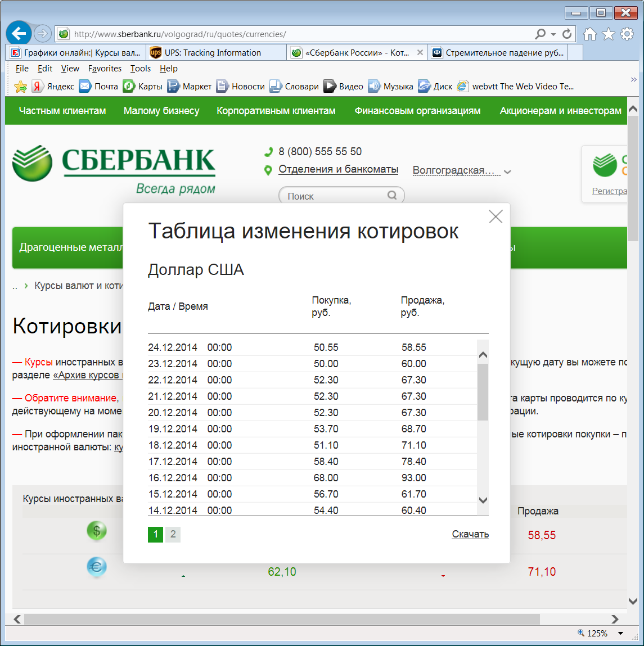Open Почта bookmark
The width and height of the screenshot is (644, 646).
click(98, 87)
